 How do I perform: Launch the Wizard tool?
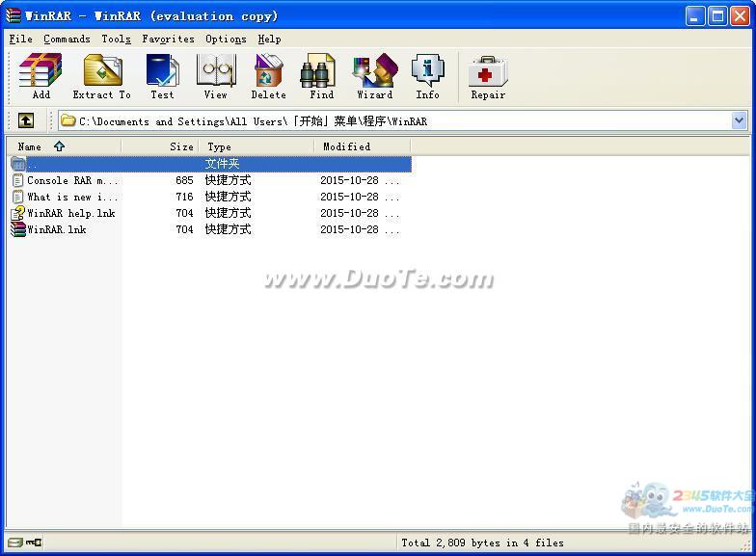(374, 75)
